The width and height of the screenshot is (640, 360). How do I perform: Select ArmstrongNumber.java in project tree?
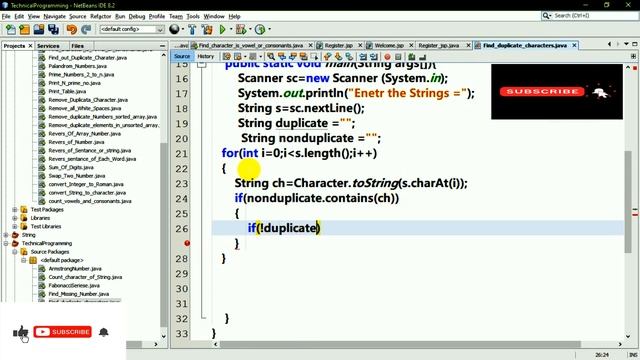[x=75, y=269]
